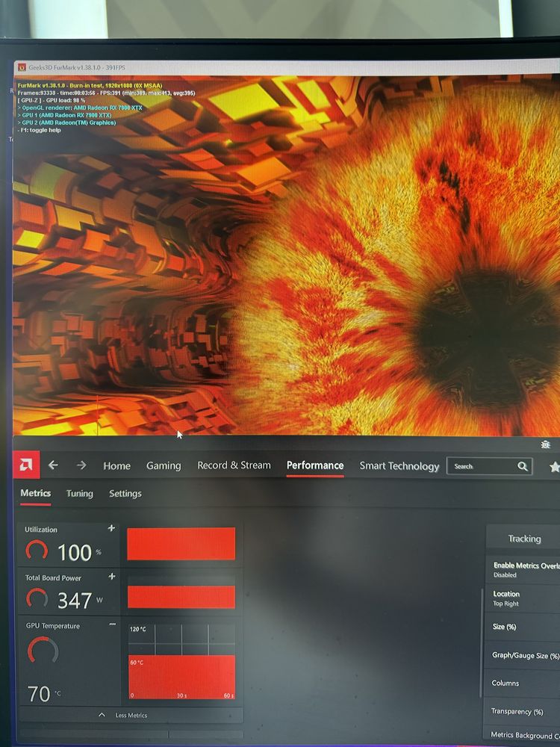Open the Home tab
Screen dimensions: 560x747
pos(116,466)
